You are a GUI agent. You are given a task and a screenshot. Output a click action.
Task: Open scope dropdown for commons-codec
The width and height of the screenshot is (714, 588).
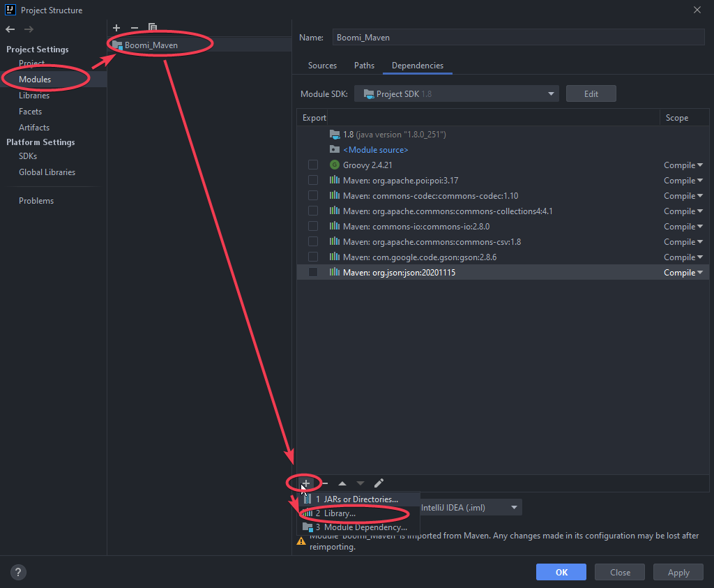[683, 196]
